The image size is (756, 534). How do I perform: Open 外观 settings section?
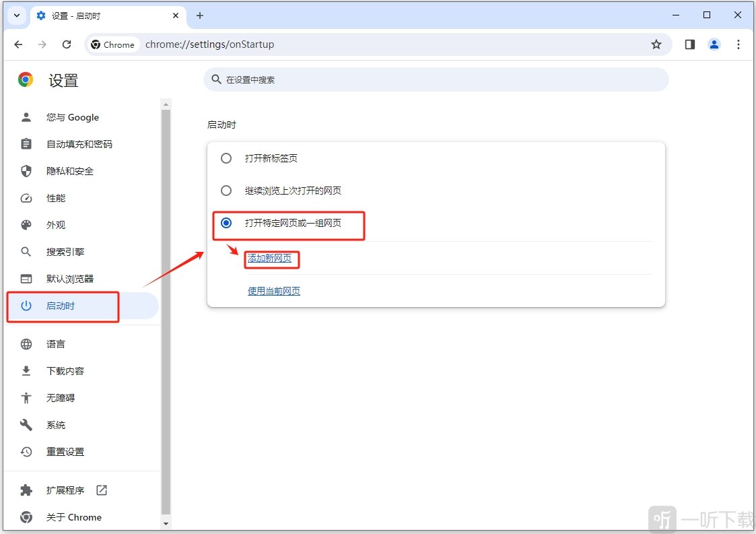(x=56, y=225)
